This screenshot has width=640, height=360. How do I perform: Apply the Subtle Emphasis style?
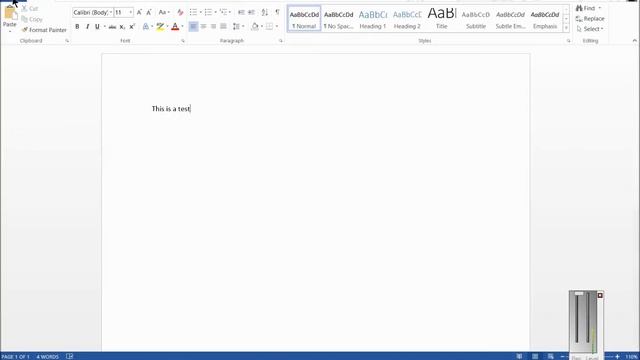[x=510, y=19]
